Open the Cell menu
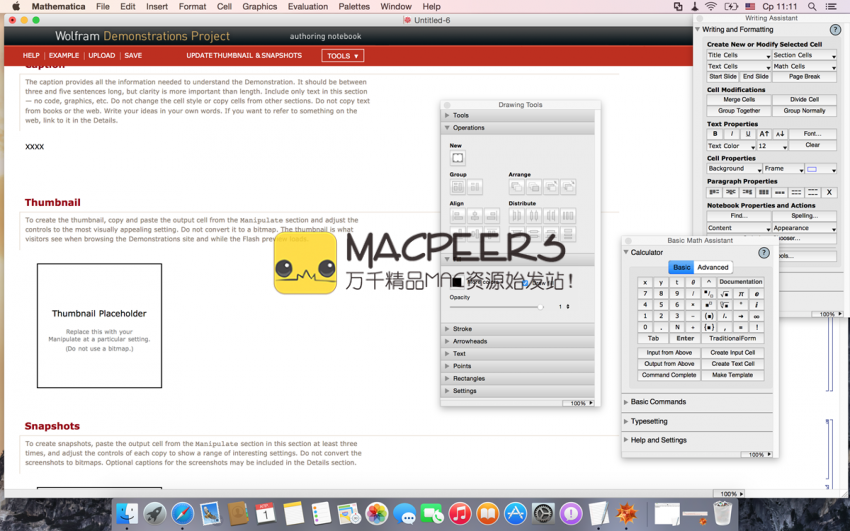850x531 pixels. [x=224, y=7]
